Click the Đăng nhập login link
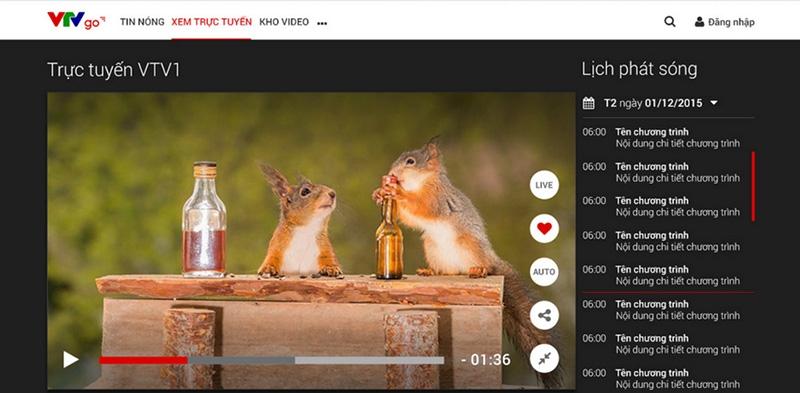Viewport: 800px width, 393px height. click(x=731, y=22)
